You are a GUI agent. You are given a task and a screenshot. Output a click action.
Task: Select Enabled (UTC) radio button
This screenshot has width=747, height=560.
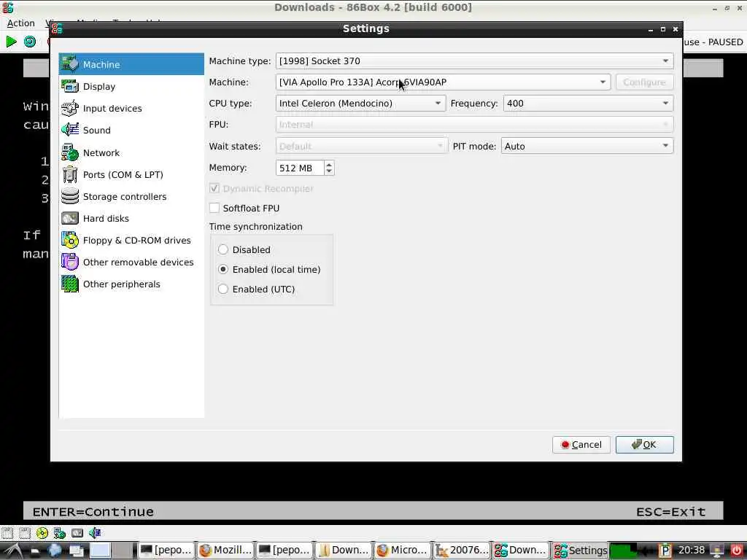tap(223, 289)
